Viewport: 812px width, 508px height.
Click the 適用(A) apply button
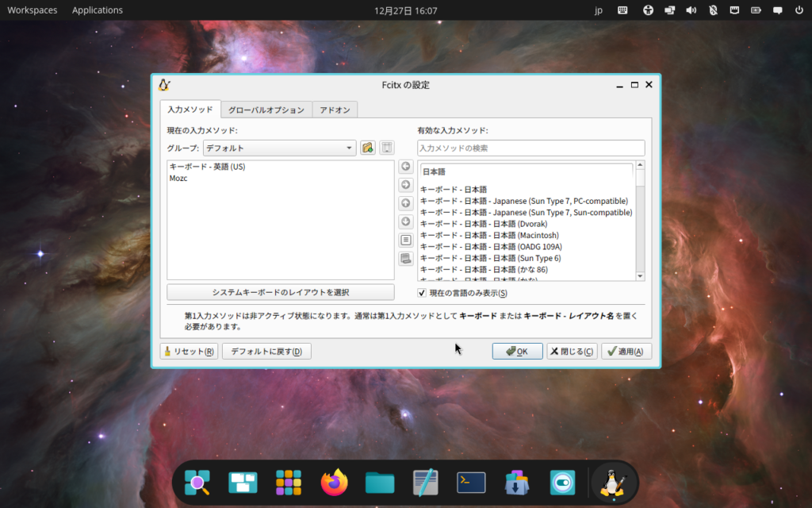[x=626, y=352]
